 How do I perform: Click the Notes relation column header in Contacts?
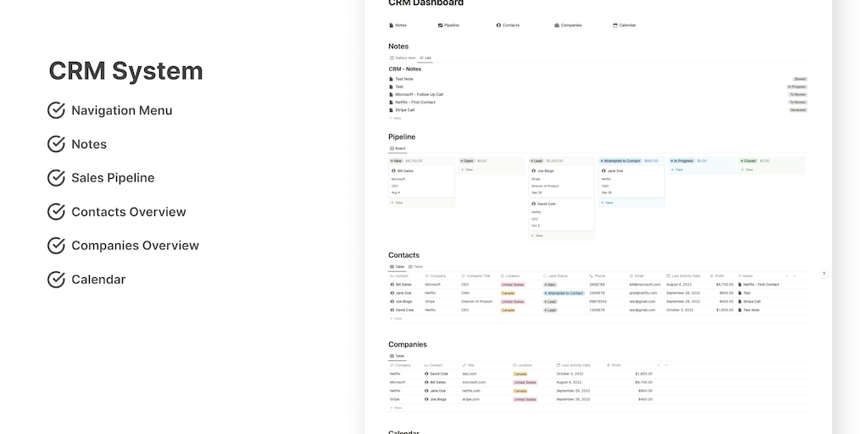click(744, 275)
